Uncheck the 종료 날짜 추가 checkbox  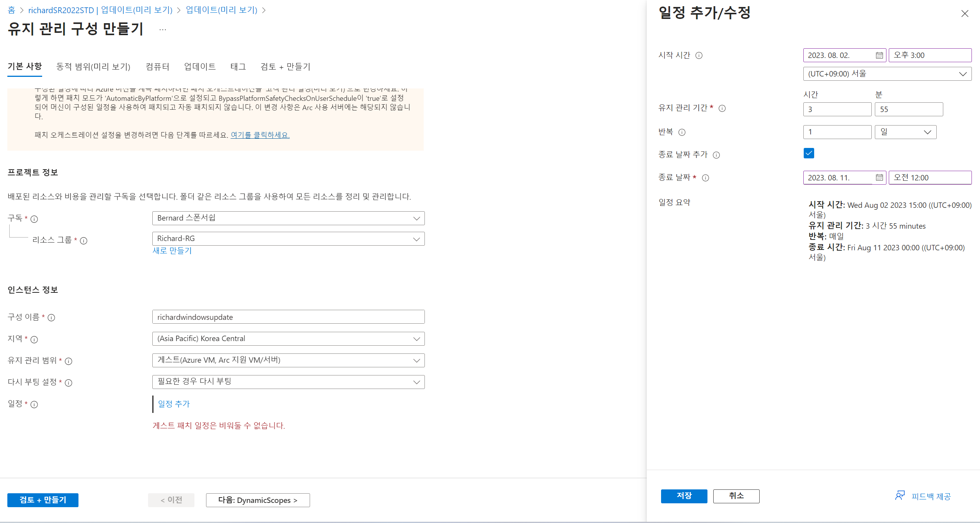pyautogui.click(x=809, y=153)
